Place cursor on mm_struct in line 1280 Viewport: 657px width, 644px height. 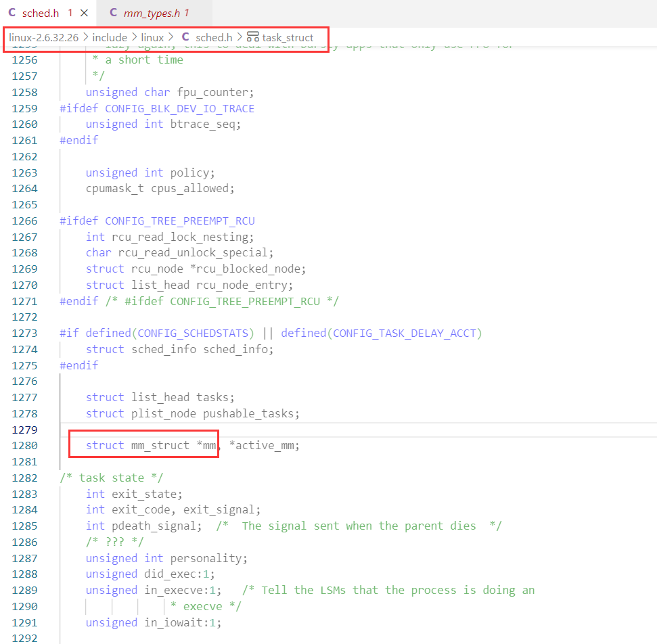click(160, 445)
